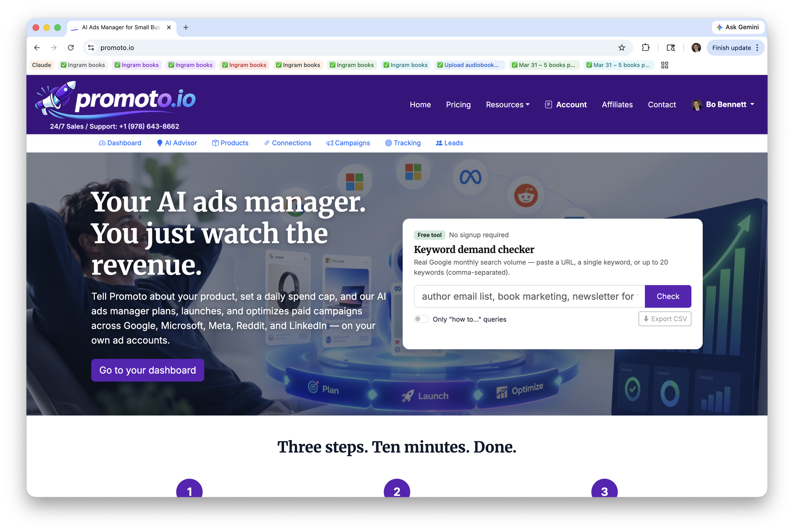Screen dimensions: 794x532
Task: Go to the Pricing page
Action: (x=458, y=105)
